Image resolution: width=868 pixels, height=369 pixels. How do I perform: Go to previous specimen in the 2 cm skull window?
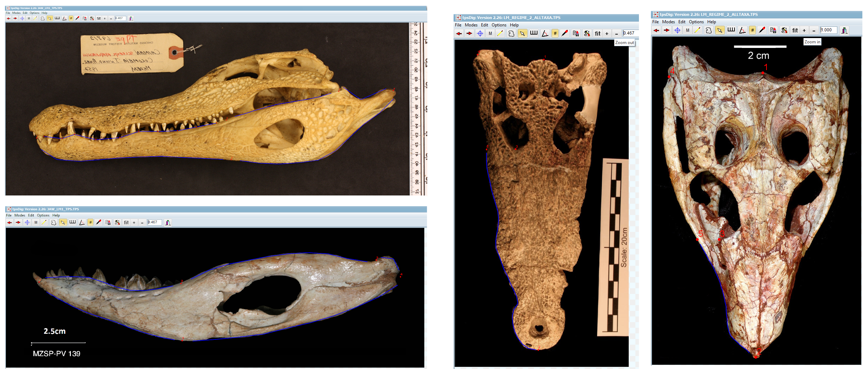[x=656, y=30]
